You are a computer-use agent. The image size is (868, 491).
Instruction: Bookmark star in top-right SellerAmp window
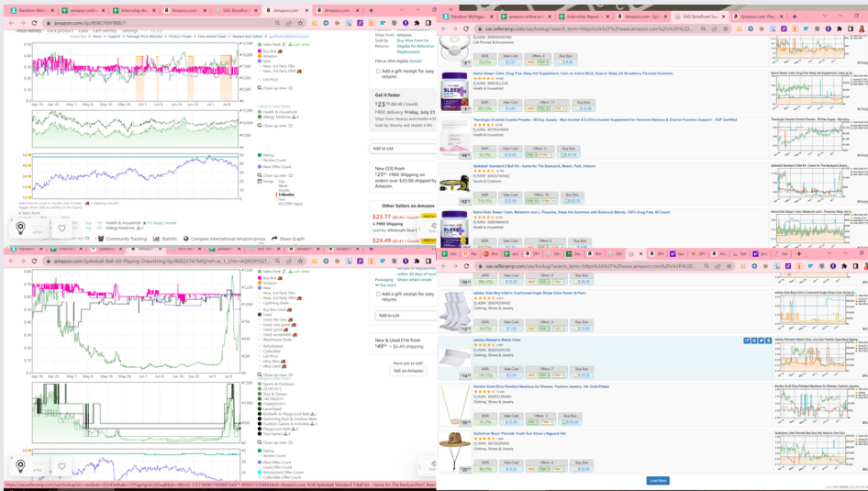click(x=726, y=28)
